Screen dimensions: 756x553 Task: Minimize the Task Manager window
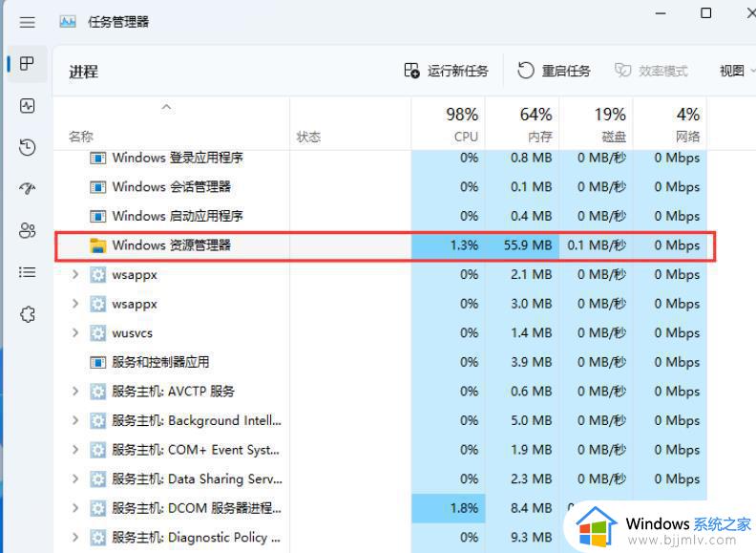(661, 13)
